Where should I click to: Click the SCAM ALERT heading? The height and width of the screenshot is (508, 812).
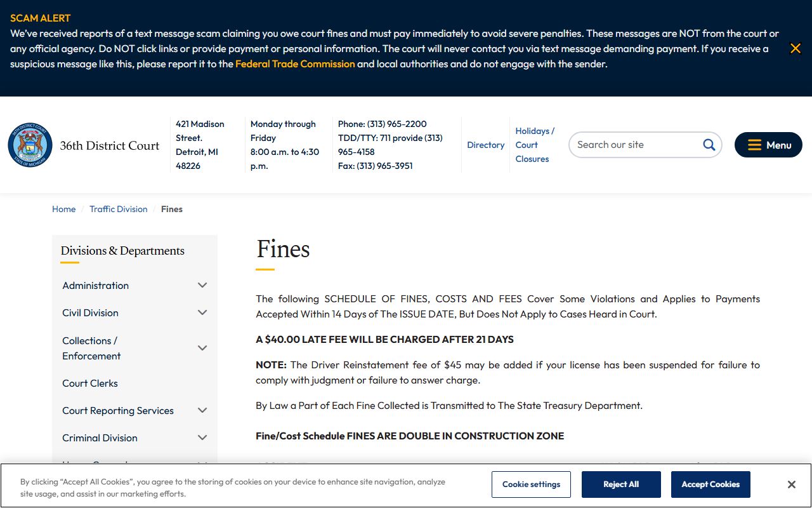(40, 18)
